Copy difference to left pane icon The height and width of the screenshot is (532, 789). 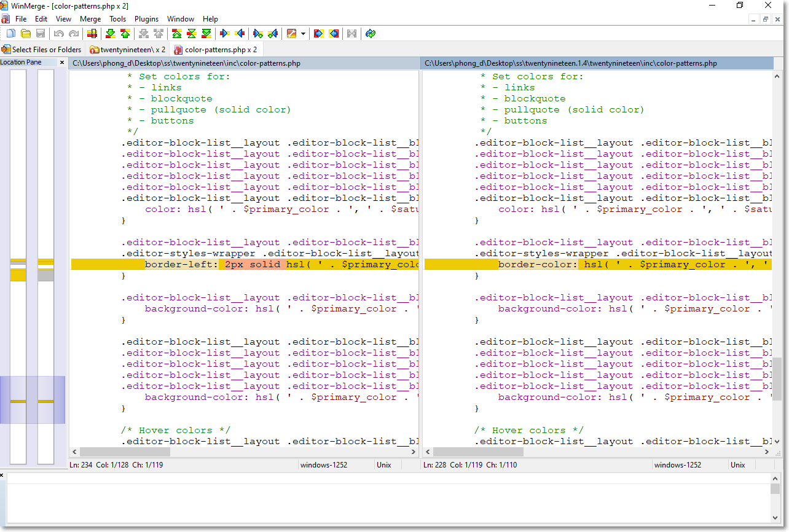[240, 33]
